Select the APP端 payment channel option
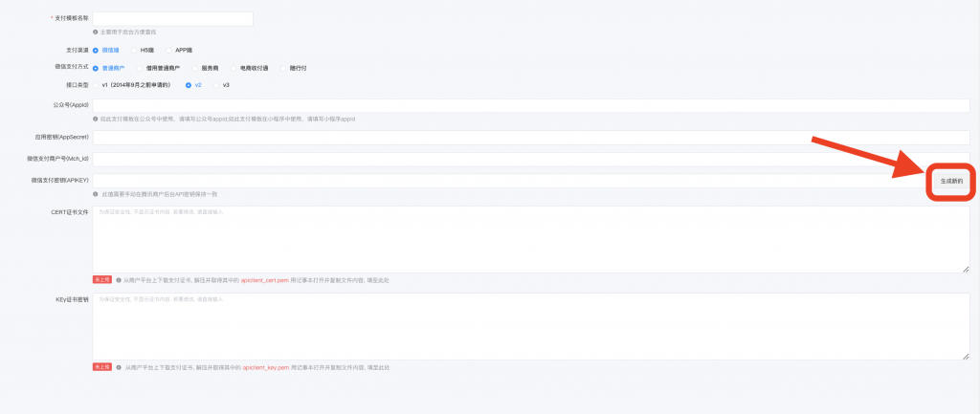Image resolution: width=980 pixels, height=414 pixels. [x=169, y=50]
